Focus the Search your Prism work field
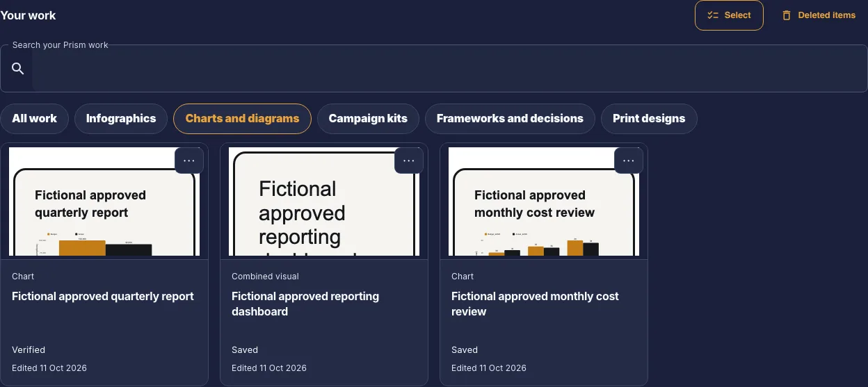The image size is (868, 387). [434, 68]
